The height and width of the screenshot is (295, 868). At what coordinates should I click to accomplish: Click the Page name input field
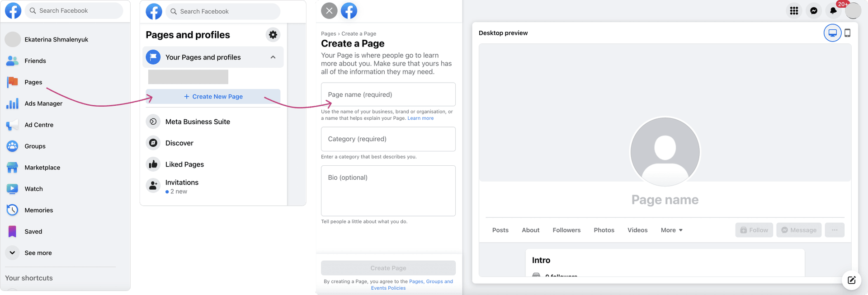[388, 94]
